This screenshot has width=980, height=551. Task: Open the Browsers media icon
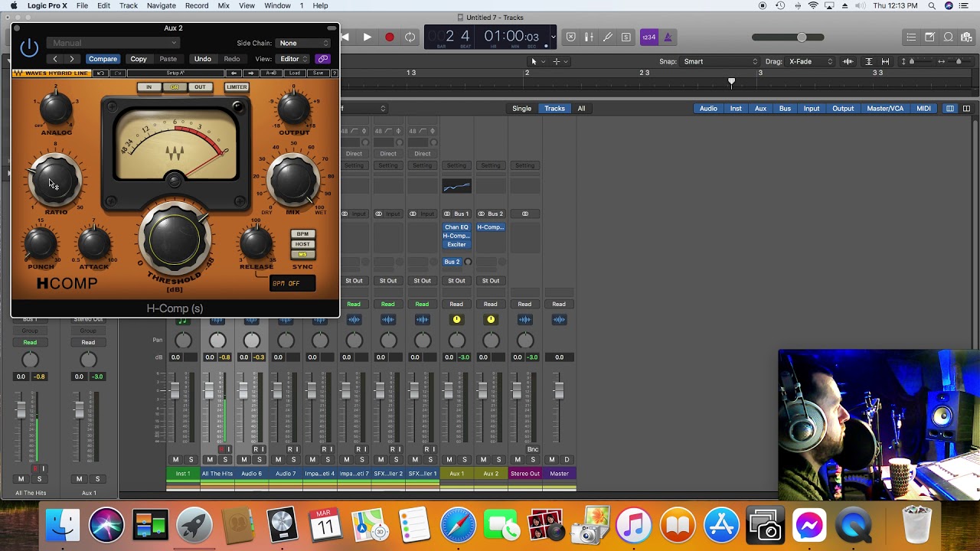pyautogui.click(x=966, y=37)
